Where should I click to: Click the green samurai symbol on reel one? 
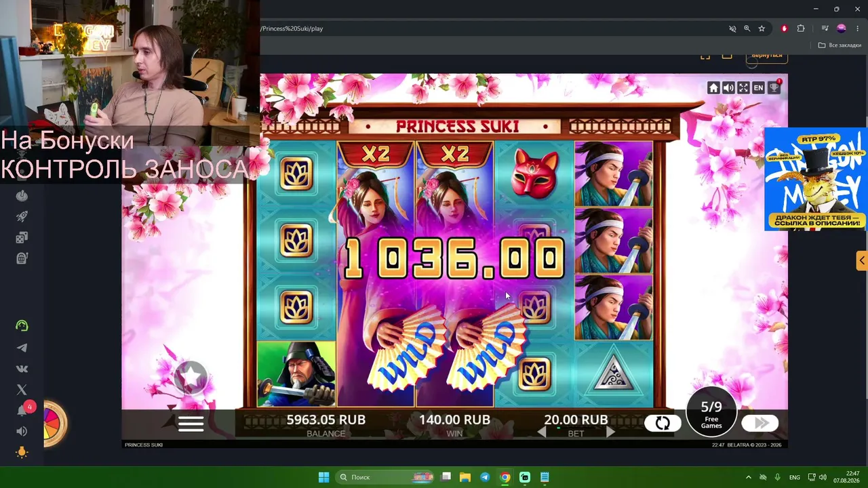297,373
